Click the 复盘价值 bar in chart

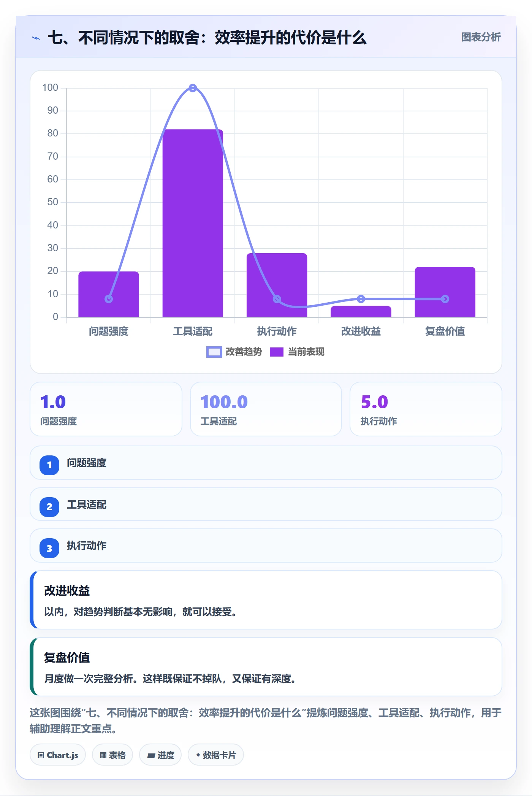445,292
